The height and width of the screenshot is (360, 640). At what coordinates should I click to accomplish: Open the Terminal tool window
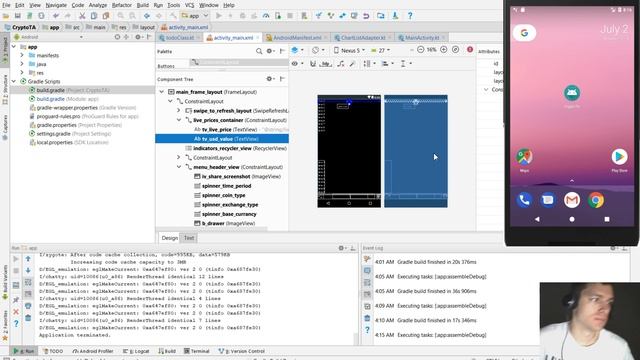click(x=197, y=351)
